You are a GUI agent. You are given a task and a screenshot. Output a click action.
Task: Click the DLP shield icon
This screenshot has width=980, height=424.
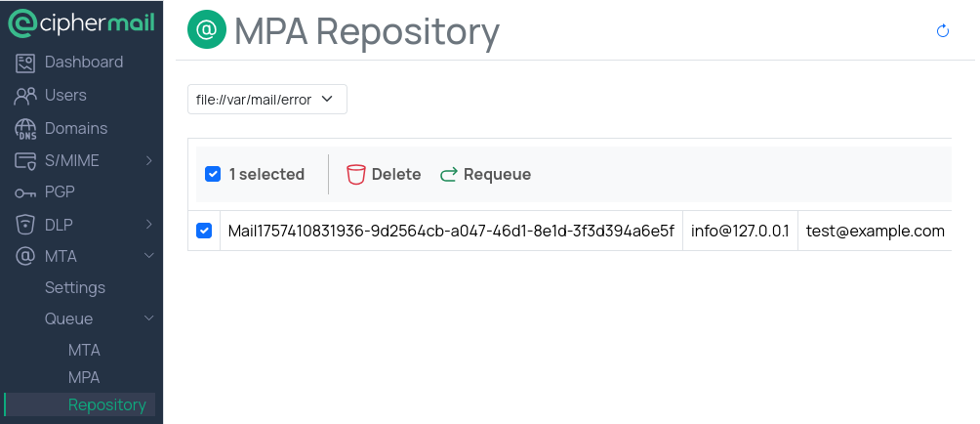pyautogui.click(x=25, y=225)
